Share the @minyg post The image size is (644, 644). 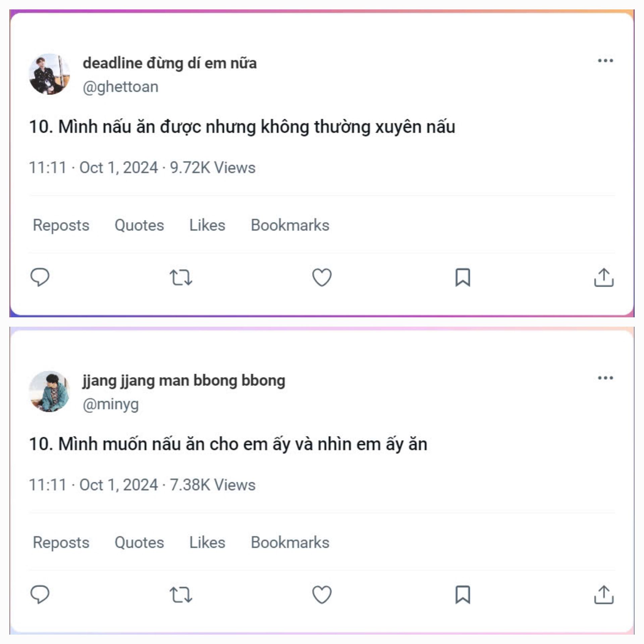[604, 595]
